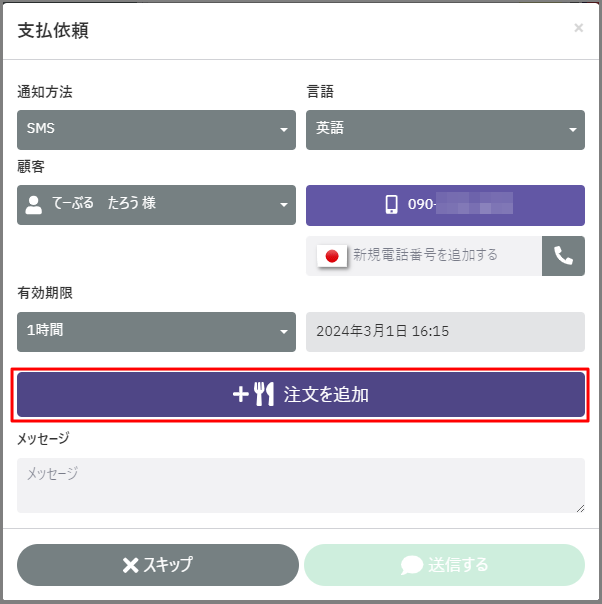Click the 注文を追加 button

[x=301, y=394]
